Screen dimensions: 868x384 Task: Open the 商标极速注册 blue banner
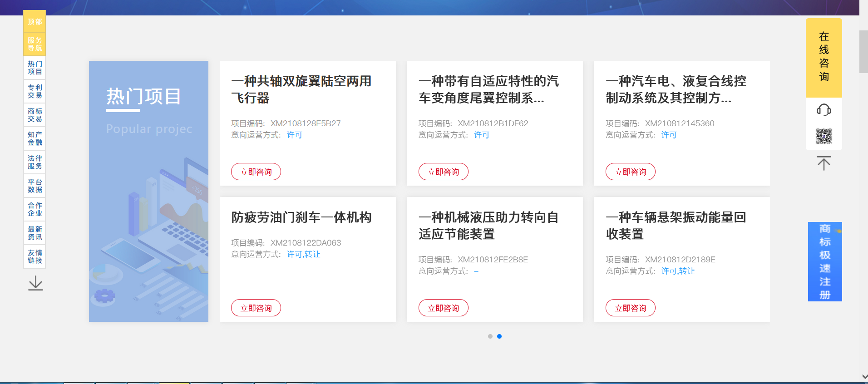coord(824,261)
